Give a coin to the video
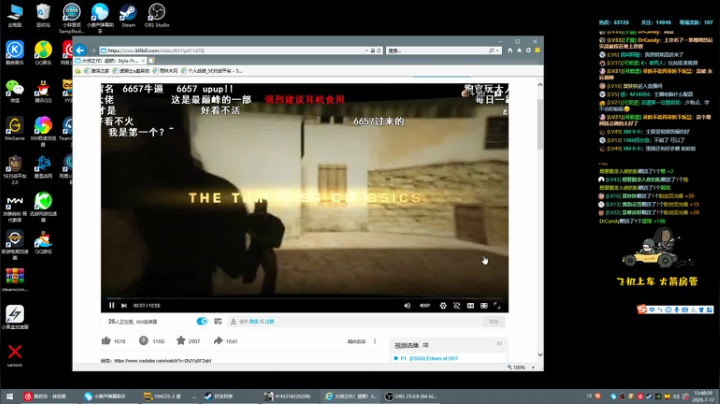Viewport: 720px width, 404px height. 143,341
